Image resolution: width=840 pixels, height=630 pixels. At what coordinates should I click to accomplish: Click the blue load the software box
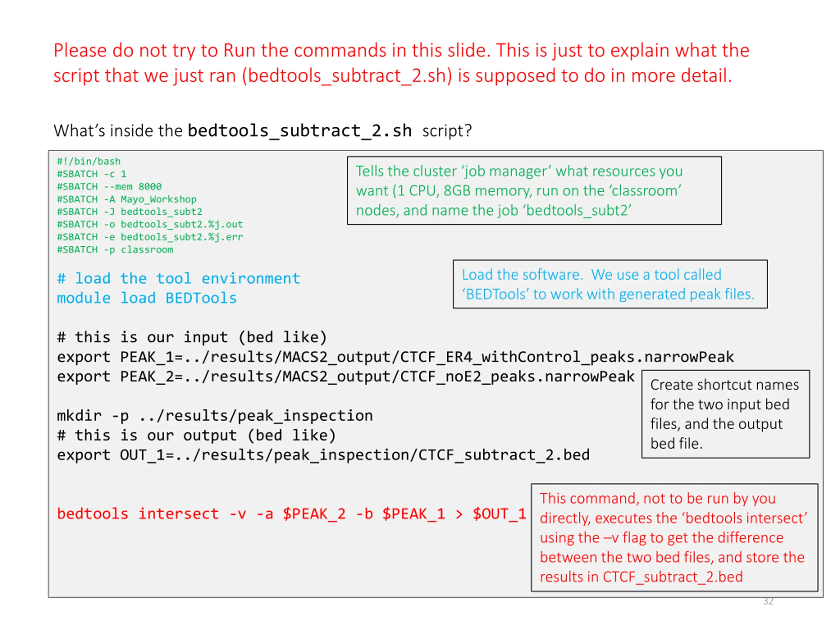point(610,284)
